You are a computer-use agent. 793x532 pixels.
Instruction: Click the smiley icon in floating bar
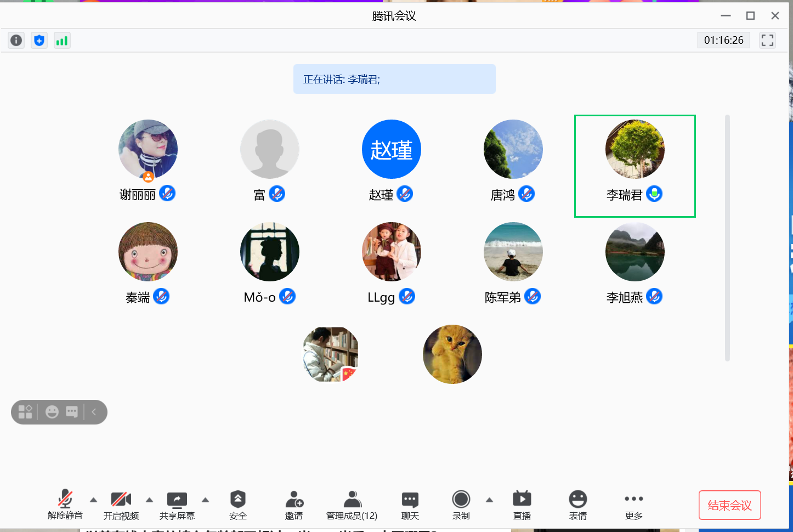(x=52, y=412)
